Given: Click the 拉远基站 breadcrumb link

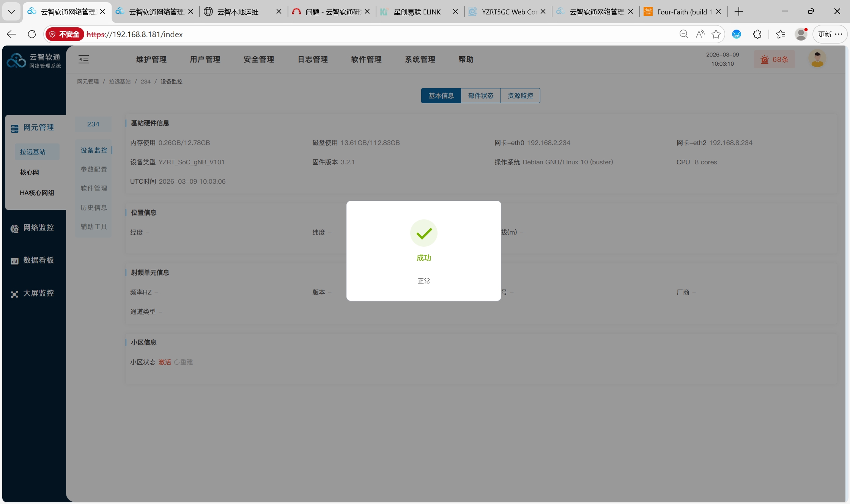Looking at the screenshot, I should (x=120, y=82).
